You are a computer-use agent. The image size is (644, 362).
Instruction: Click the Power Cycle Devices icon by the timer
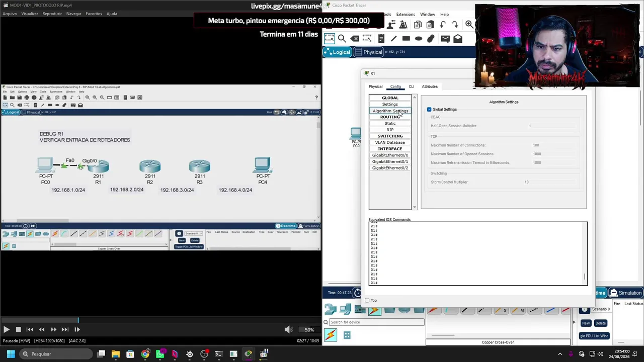[357, 293]
